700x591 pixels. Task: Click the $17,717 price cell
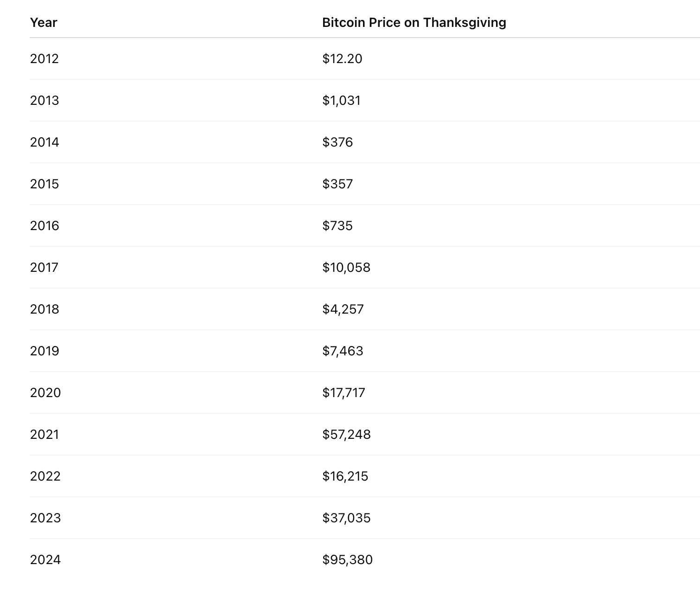344,392
